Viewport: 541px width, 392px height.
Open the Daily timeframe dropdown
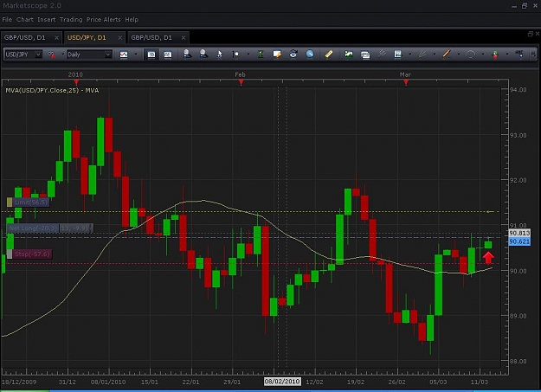[89, 55]
